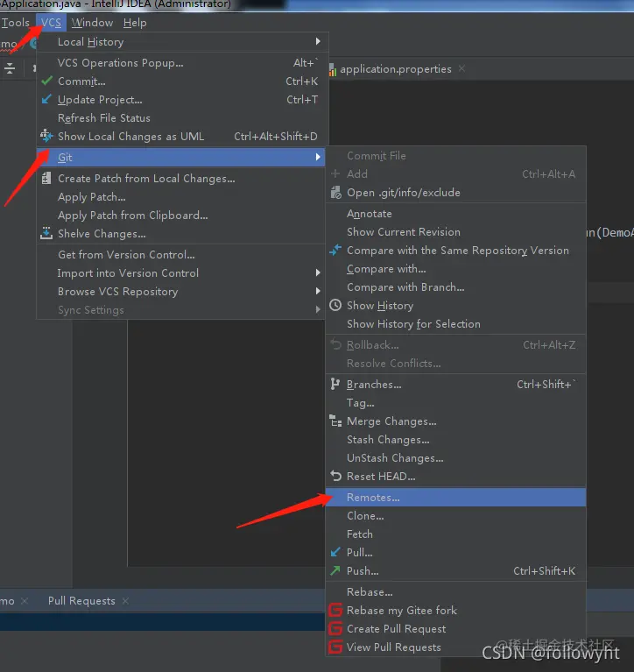Click the Reset HEAD undo arrow icon
Viewport: 634px width, 672px height.
(x=336, y=476)
